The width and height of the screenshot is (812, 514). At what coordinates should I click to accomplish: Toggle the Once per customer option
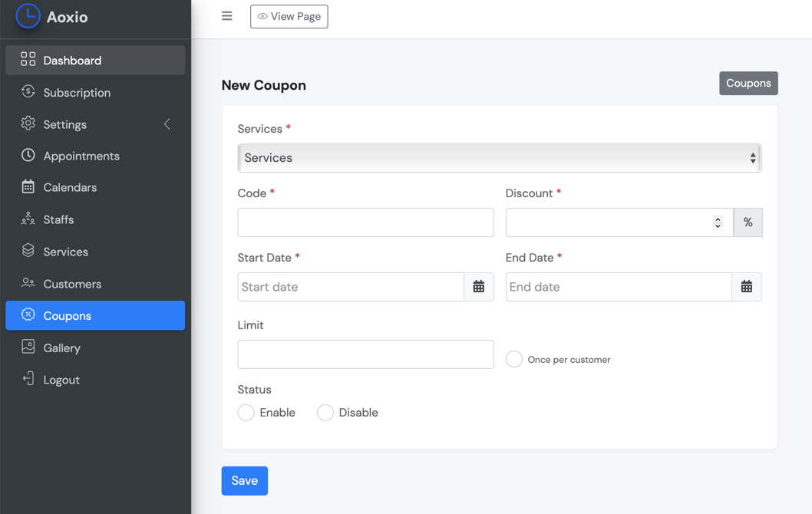coord(513,359)
